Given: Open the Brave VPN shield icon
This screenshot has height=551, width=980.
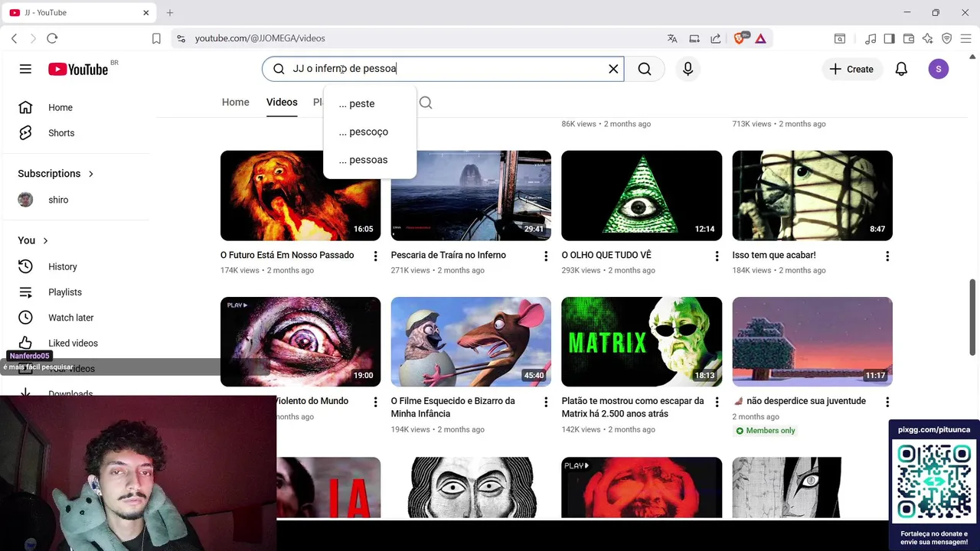Looking at the screenshot, I should click(x=947, y=38).
